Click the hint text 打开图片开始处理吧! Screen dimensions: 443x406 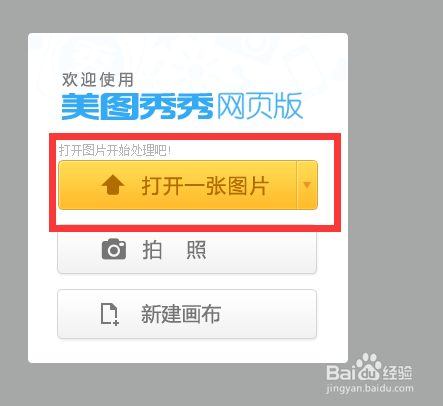(115, 150)
